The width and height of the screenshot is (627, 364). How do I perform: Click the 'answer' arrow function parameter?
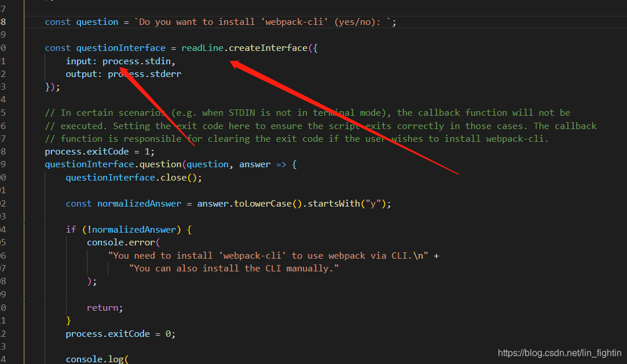point(255,164)
